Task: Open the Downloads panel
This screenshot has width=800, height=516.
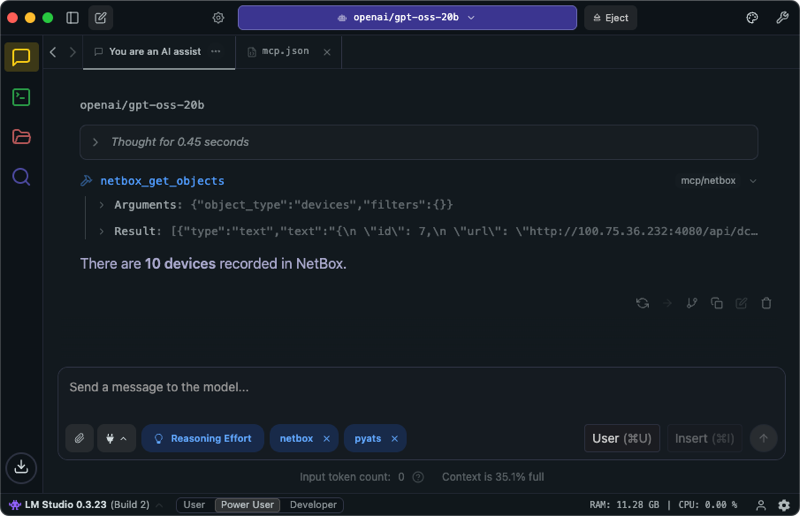Action: point(21,467)
